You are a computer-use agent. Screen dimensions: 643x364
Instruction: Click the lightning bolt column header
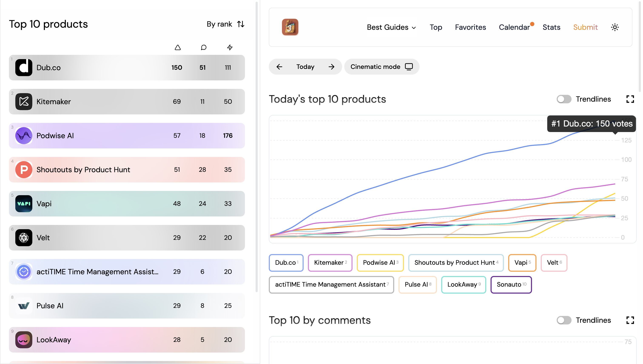tap(230, 47)
